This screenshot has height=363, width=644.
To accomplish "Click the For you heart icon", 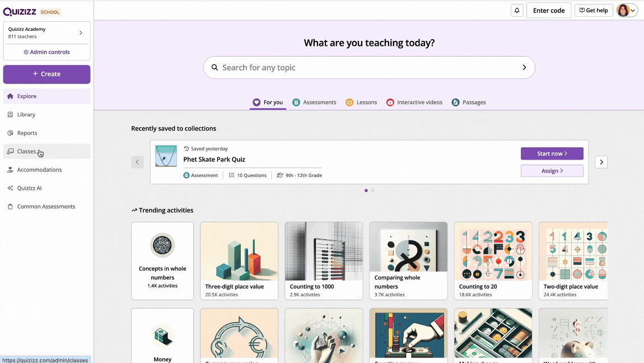I will 256,103.
